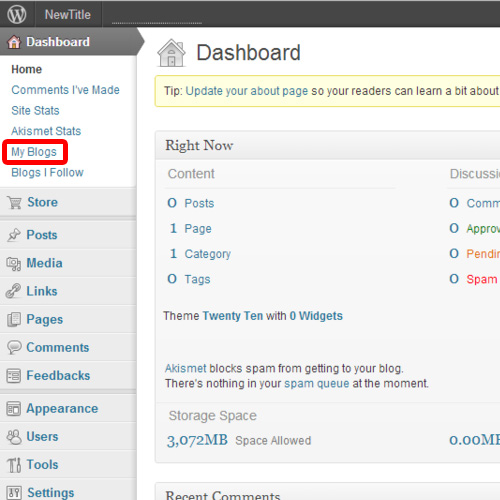The image size is (500, 500).
Task: Click the Settings sliders icon
Action: [x=14, y=493]
